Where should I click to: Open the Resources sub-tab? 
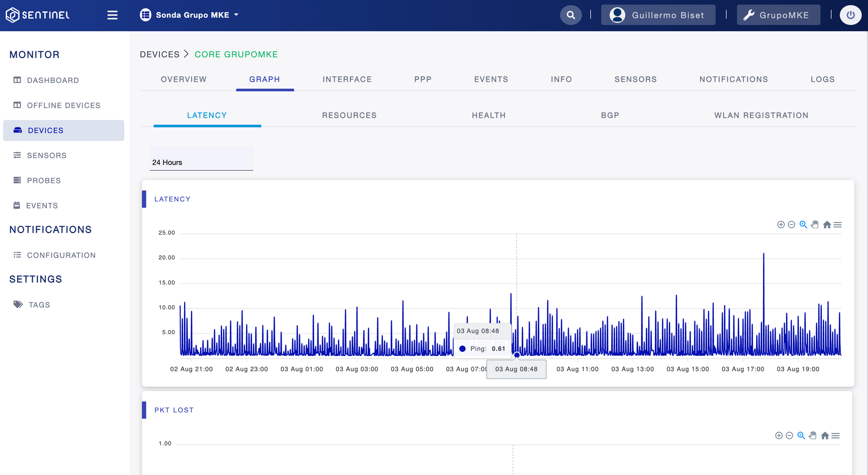click(x=349, y=115)
